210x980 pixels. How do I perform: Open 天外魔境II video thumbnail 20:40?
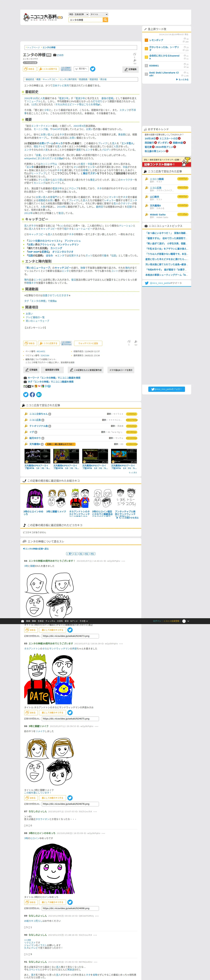click(66, 456)
